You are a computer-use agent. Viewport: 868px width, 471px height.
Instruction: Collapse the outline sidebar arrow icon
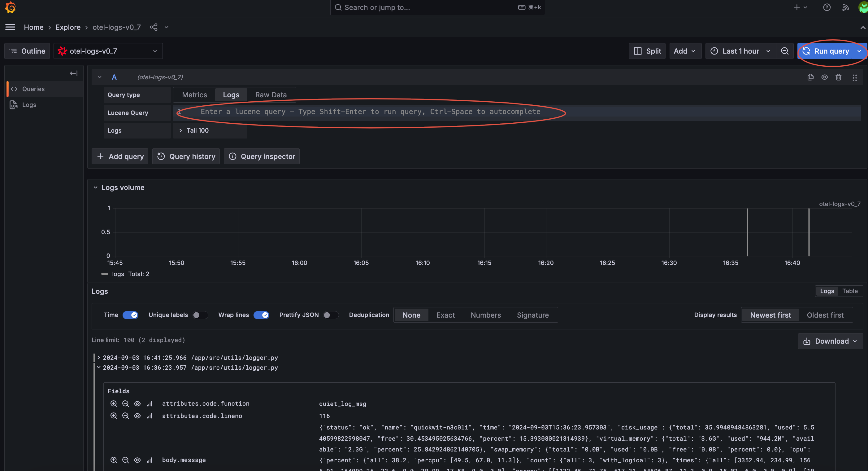[x=73, y=73]
